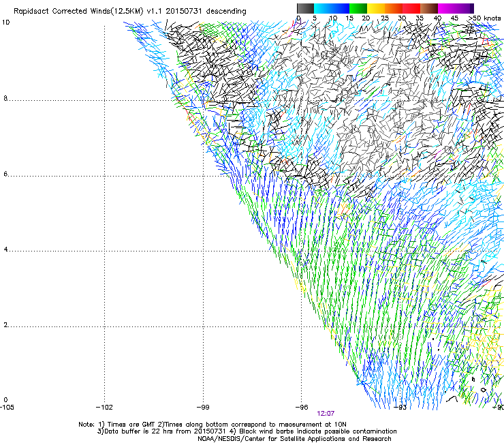Click the latitude '8' axis label

[x=5, y=98]
